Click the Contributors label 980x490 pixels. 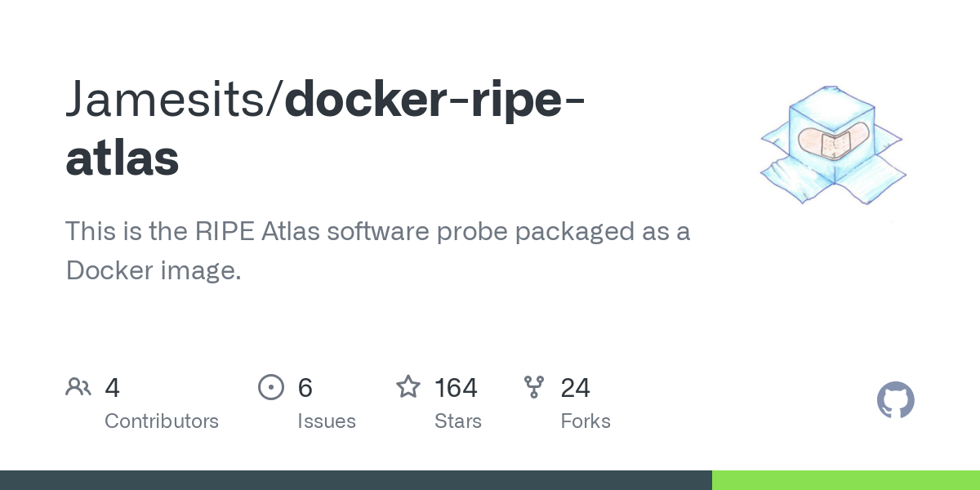click(x=162, y=421)
